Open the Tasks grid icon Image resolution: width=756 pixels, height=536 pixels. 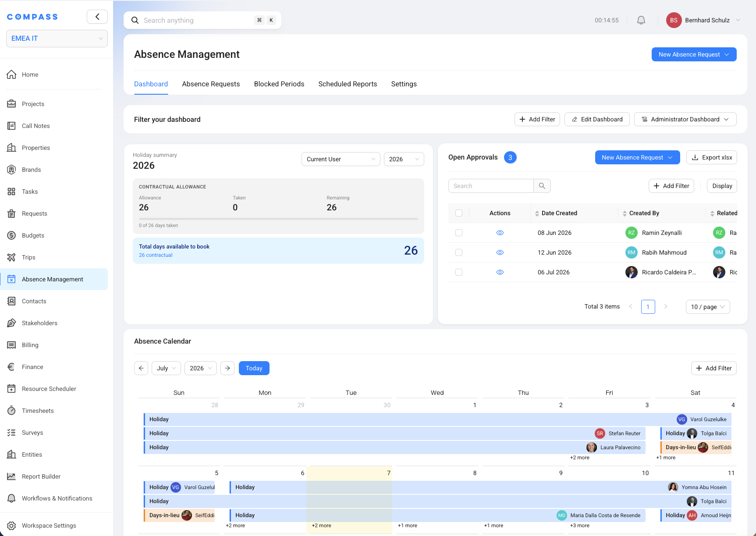(x=12, y=192)
